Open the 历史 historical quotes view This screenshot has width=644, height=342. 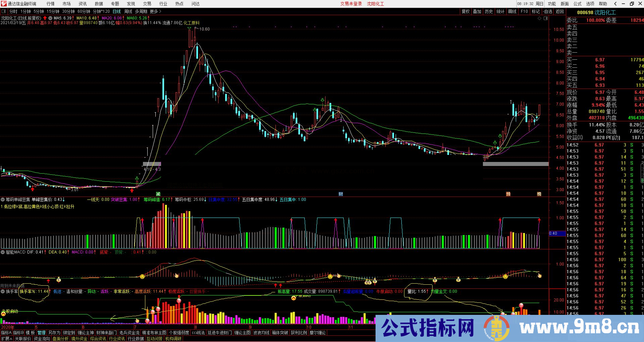[489, 11]
